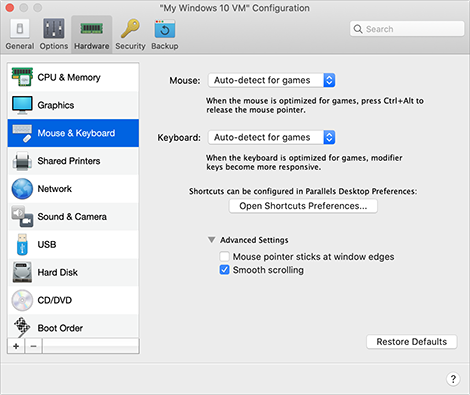
Task: Click the USB stick icon
Action: coord(22,244)
